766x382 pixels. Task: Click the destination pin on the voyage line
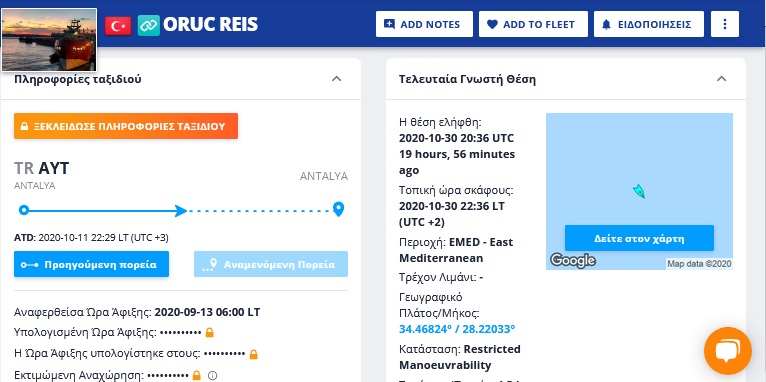(338, 210)
